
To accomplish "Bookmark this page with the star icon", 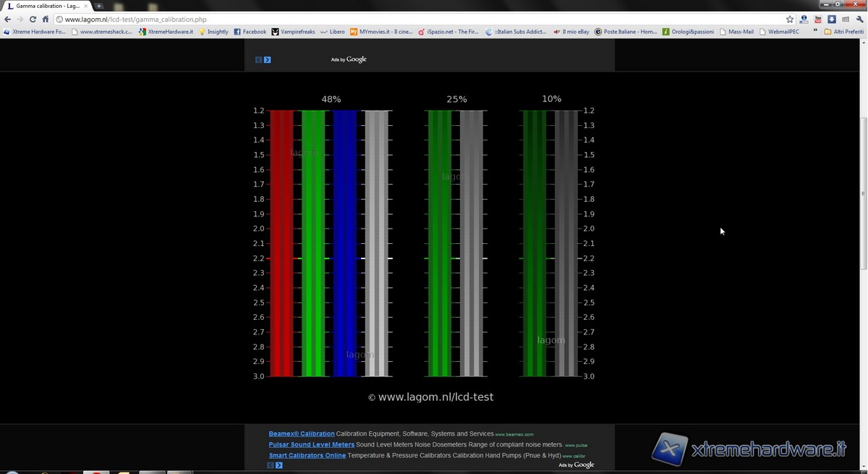I will pos(790,20).
